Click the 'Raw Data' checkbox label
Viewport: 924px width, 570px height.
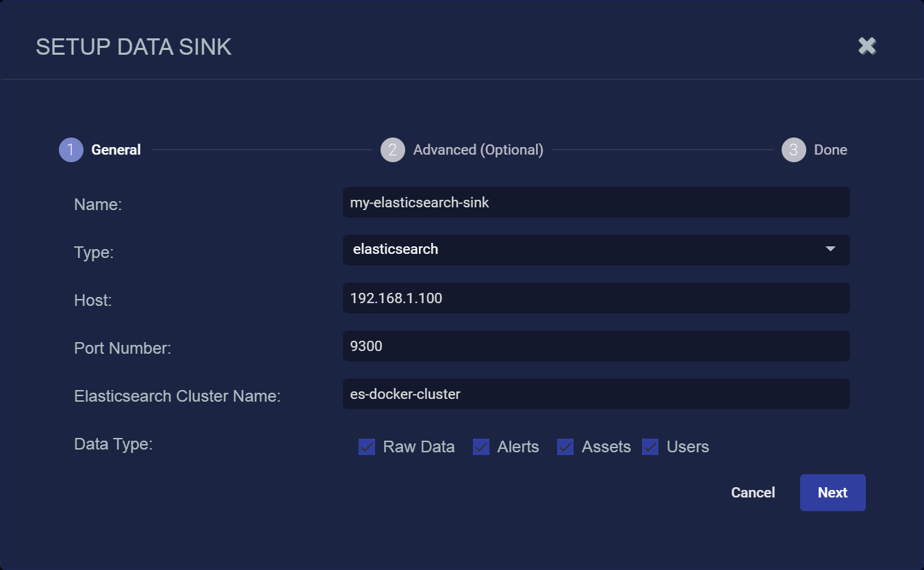click(419, 447)
